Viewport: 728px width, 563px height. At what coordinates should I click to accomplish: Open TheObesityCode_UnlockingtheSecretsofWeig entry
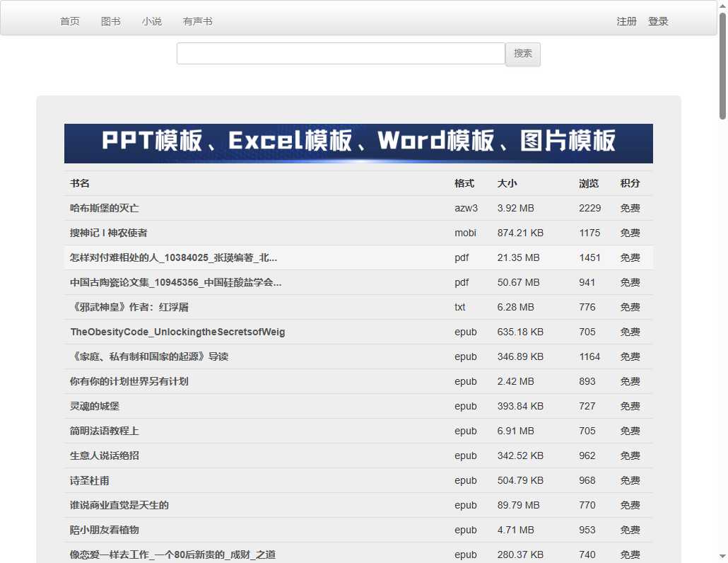[x=177, y=332]
